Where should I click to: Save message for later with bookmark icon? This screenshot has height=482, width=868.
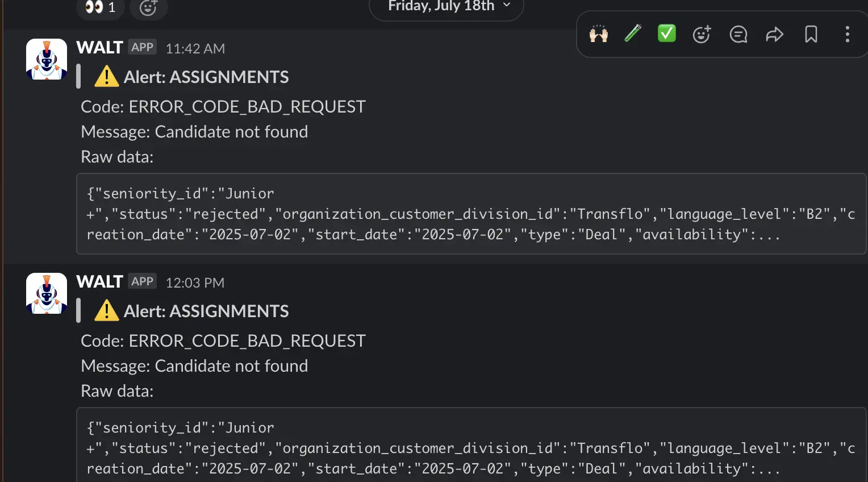811,35
